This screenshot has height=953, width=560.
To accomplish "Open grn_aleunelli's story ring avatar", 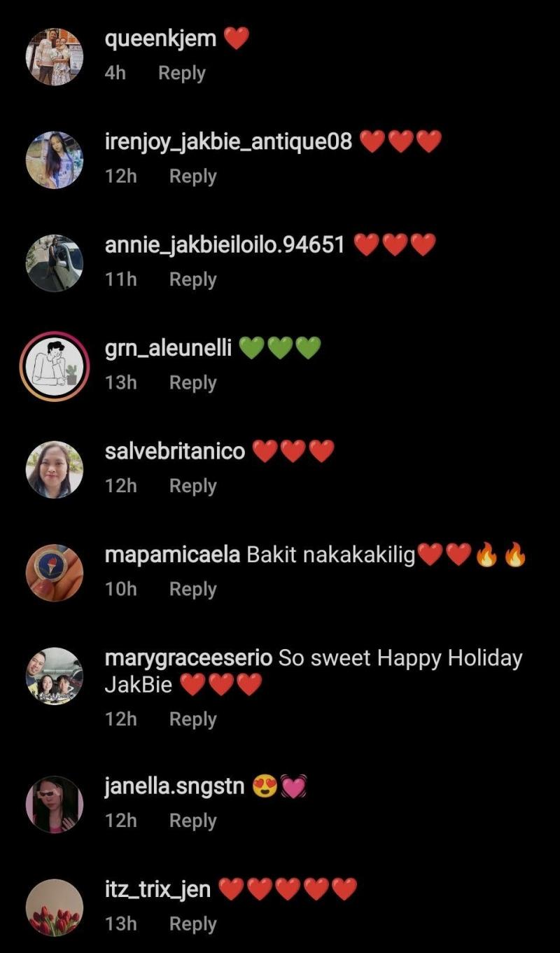I will pos(55,366).
